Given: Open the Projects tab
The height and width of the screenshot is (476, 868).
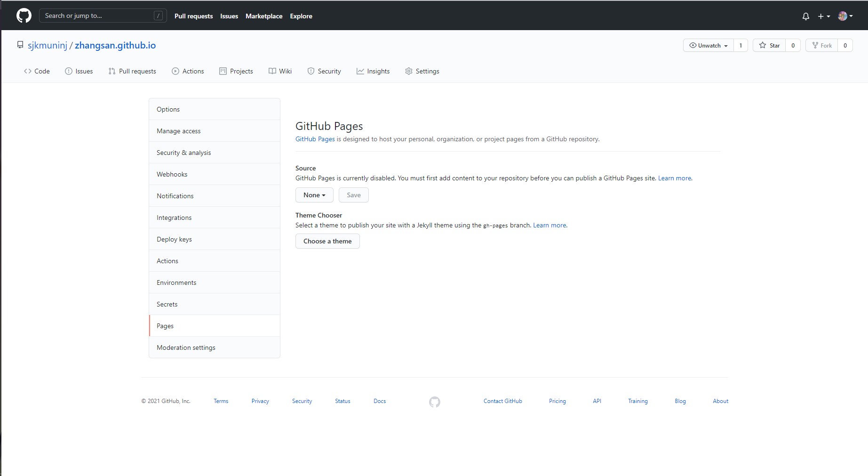Looking at the screenshot, I should (x=236, y=71).
